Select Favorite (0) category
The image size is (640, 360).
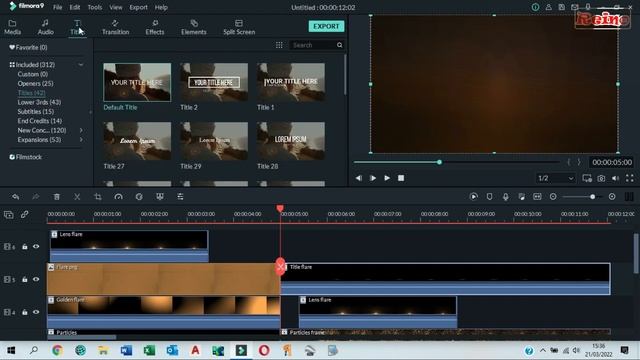pyautogui.click(x=28, y=47)
